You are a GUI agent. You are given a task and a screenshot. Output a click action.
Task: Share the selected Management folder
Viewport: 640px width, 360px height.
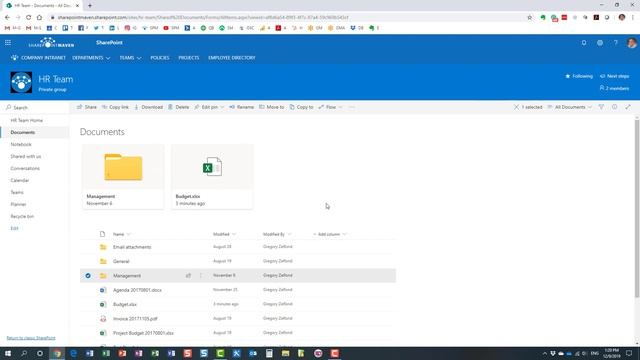pyautogui.click(x=87, y=107)
